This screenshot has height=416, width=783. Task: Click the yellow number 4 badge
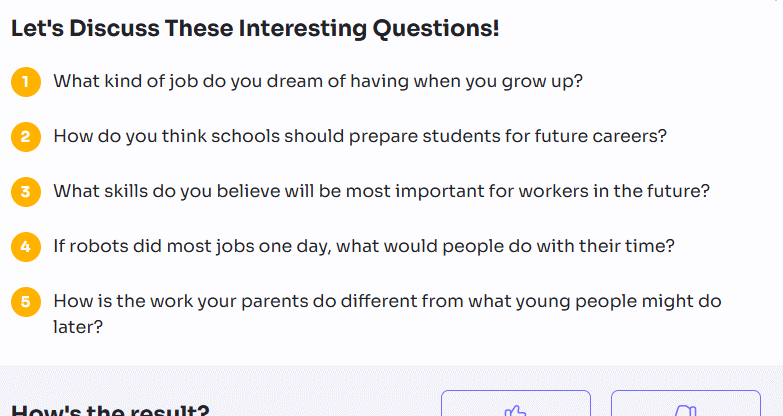pos(26,246)
